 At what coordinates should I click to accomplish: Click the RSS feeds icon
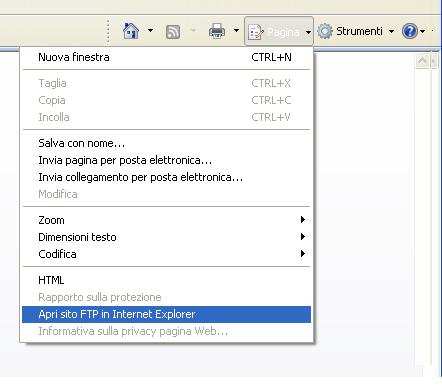[173, 32]
